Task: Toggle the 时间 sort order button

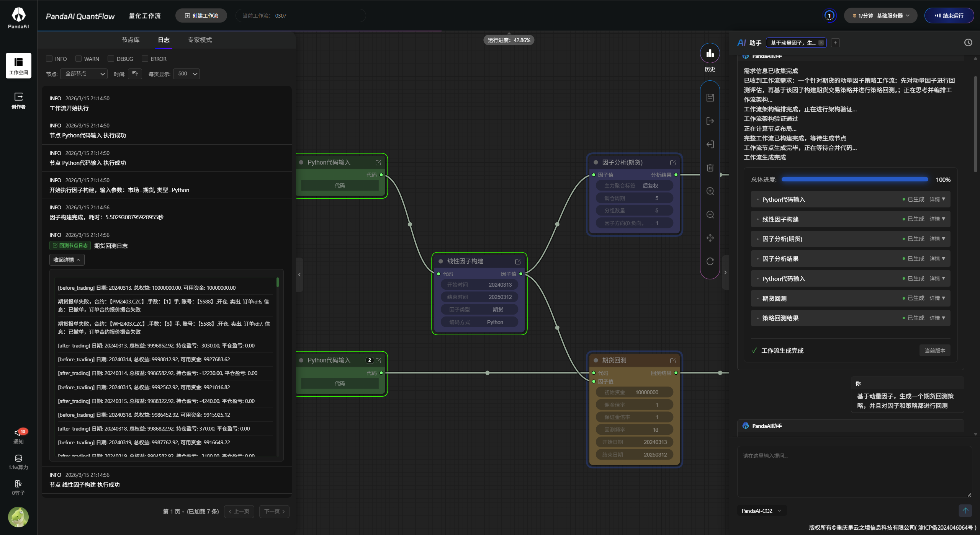Action: click(135, 73)
